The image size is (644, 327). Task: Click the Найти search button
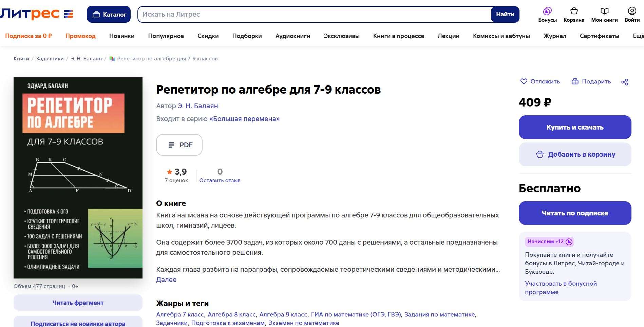pyautogui.click(x=505, y=14)
